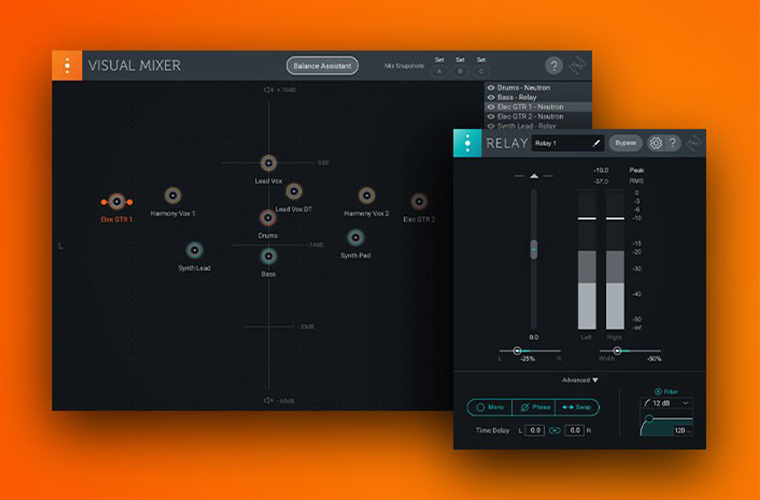Viewport: 760px width, 500px height.
Task: Open Visual Mixer help question mark icon
Action: (x=553, y=66)
